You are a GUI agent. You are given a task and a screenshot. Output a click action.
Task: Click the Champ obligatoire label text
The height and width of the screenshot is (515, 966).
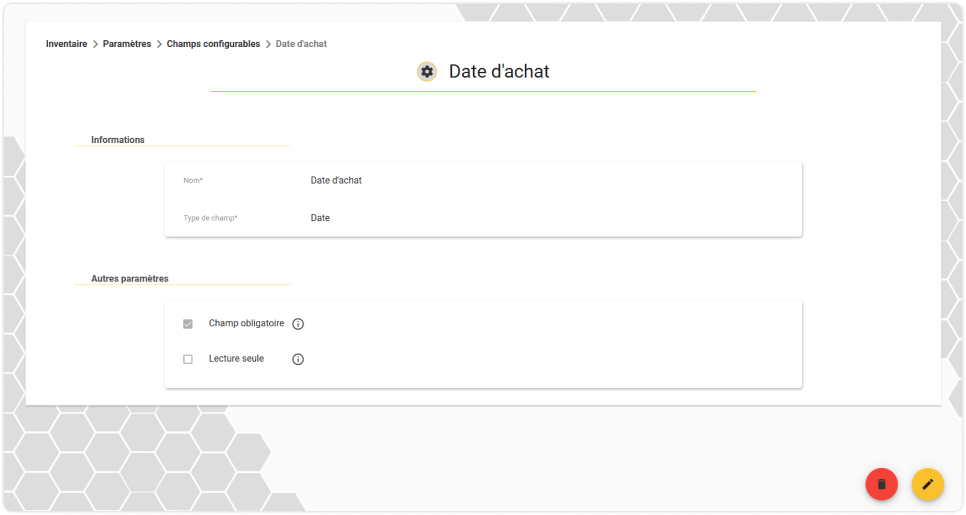pyautogui.click(x=246, y=323)
